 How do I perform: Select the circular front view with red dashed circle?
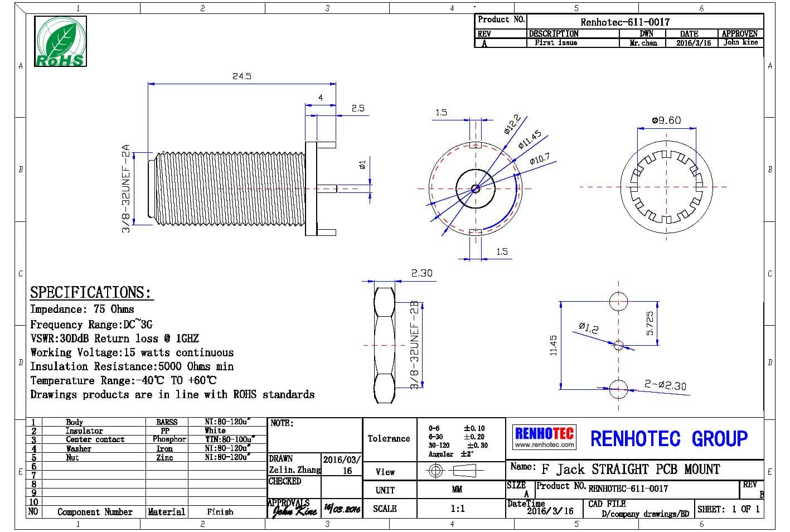point(475,188)
